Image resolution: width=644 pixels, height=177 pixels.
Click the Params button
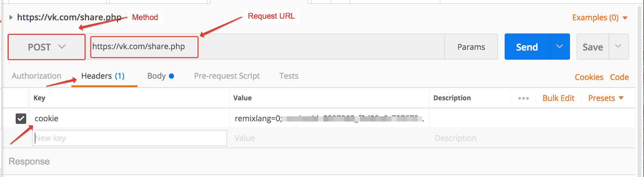(x=471, y=47)
